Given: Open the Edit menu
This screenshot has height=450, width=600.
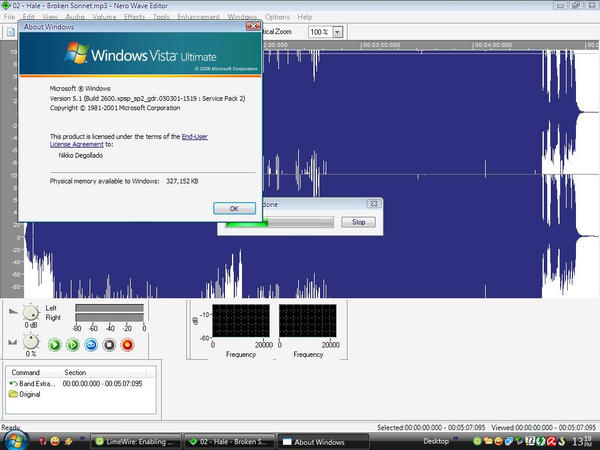Looking at the screenshot, I should click(28, 17).
